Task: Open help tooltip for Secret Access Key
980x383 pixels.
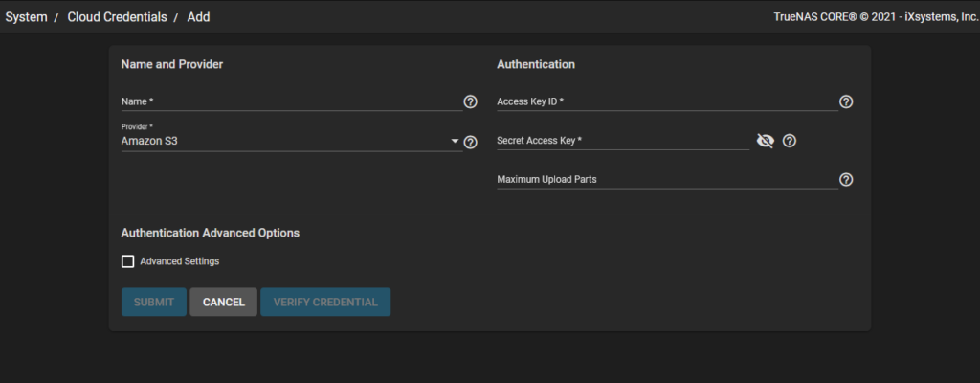Action: (790, 141)
